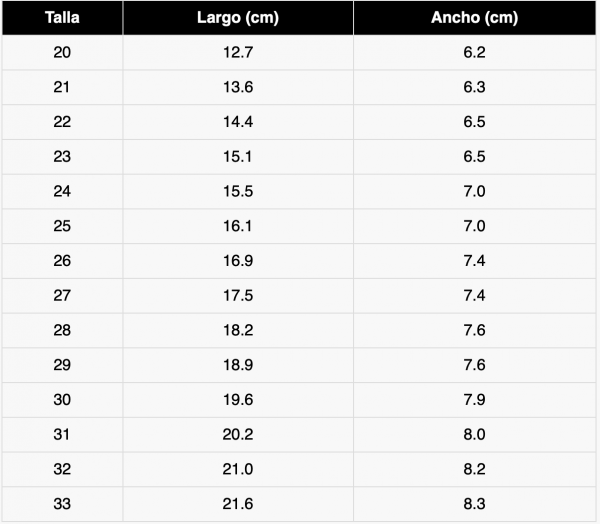The height and width of the screenshot is (524, 600).
Task: Select the 21.0 length cell
Action: [x=238, y=469]
